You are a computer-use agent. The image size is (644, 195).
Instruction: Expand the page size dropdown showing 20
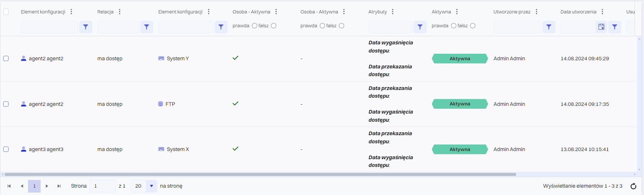click(151, 186)
